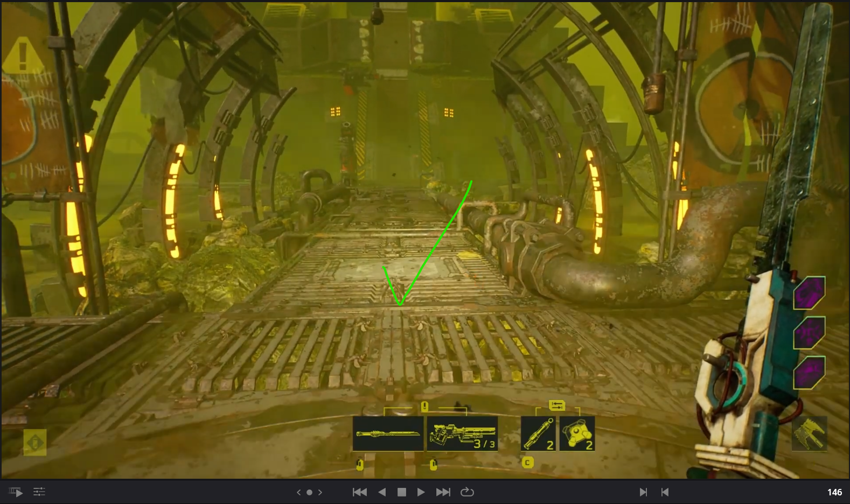Viewport: 850px width, 504px height.
Task: Select the frame counter value 146
Action: (834, 492)
